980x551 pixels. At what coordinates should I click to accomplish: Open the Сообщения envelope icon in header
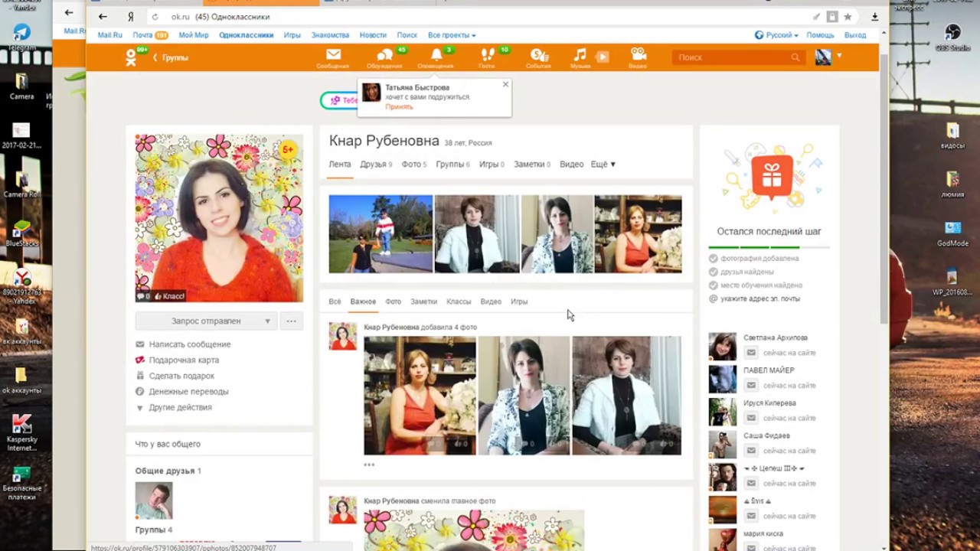tap(332, 56)
